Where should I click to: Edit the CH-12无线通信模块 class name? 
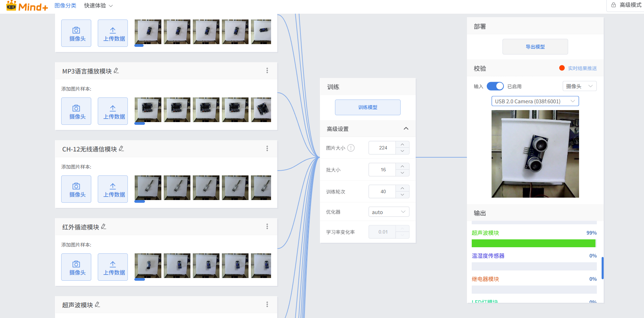point(121,149)
